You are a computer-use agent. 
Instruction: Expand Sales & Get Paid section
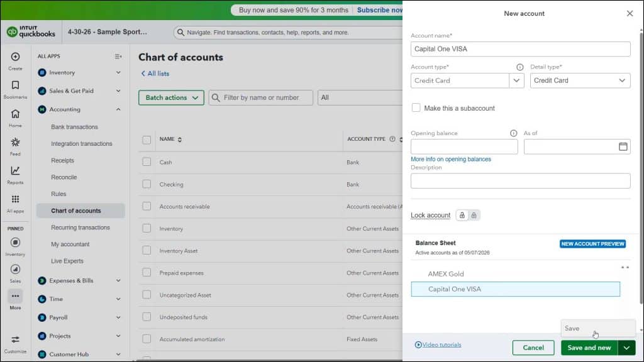118,90
